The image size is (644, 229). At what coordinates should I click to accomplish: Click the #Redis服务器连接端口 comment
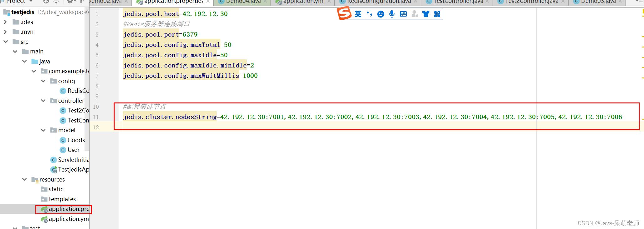[x=157, y=24]
